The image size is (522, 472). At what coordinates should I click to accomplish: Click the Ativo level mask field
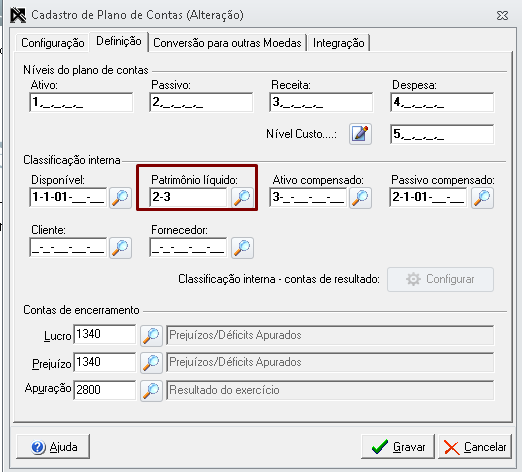pos(81,102)
